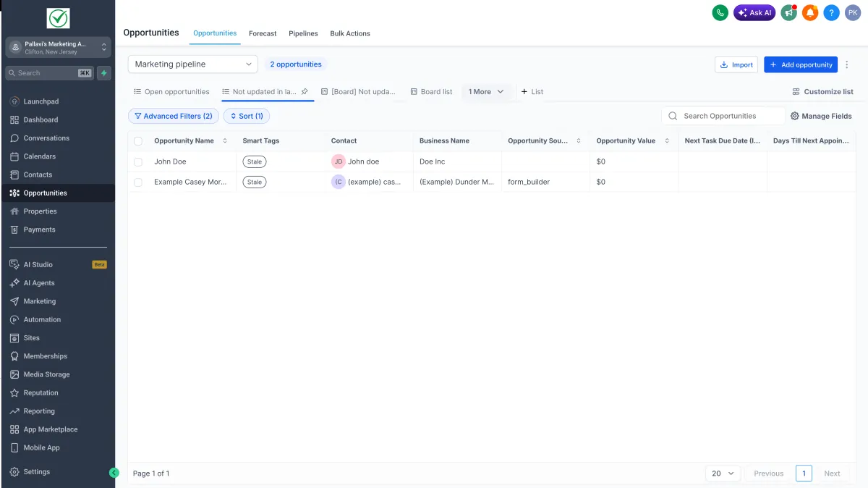Switch to the Pipelines tab
This screenshot has height=488, width=868.
(x=303, y=33)
